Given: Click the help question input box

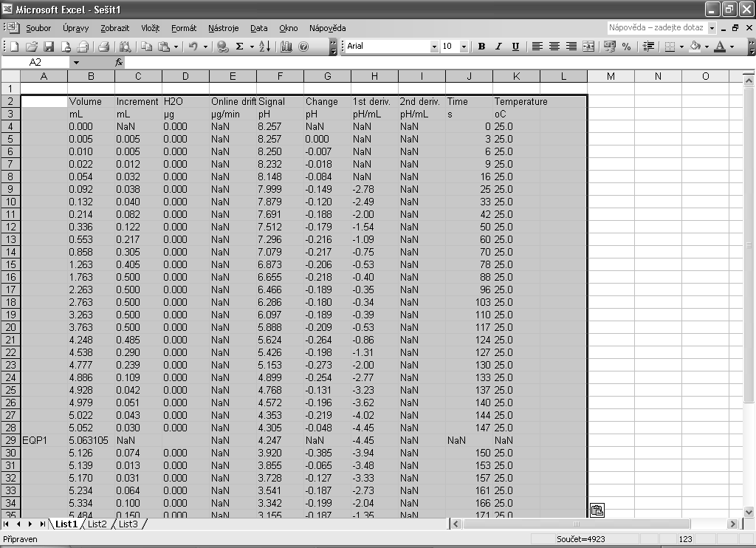Looking at the screenshot, I should tap(656, 27).
